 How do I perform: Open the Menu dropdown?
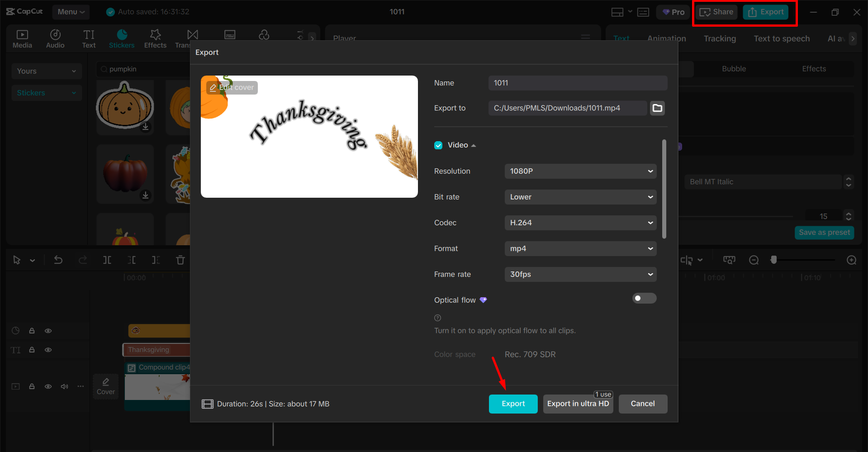tap(71, 12)
